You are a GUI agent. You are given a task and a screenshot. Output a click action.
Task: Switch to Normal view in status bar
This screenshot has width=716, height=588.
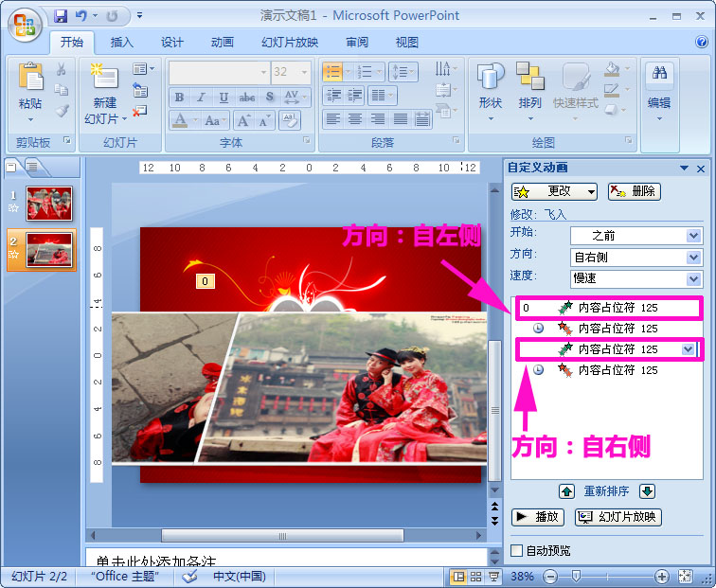coord(458,577)
